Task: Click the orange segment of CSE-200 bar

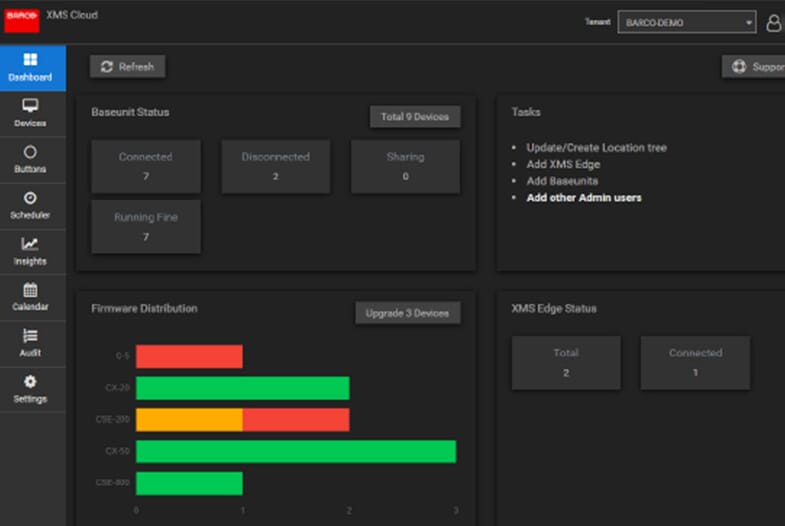Action: (x=189, y=420)
